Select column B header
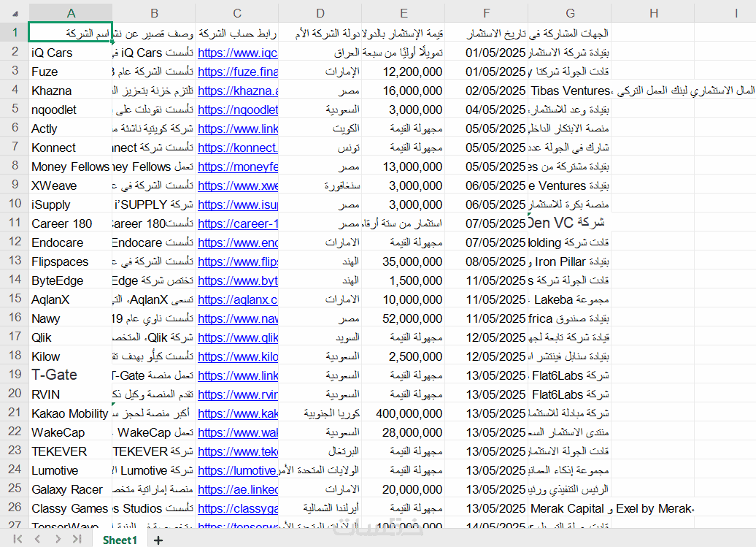Viewport: 756px width, 547px height. click(x=154, y=13)
